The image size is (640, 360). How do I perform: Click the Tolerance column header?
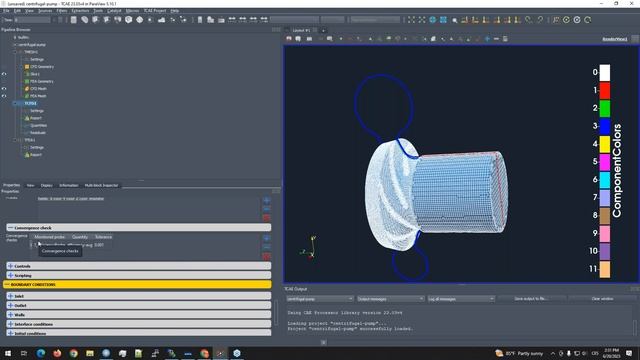tap(103, 237)
